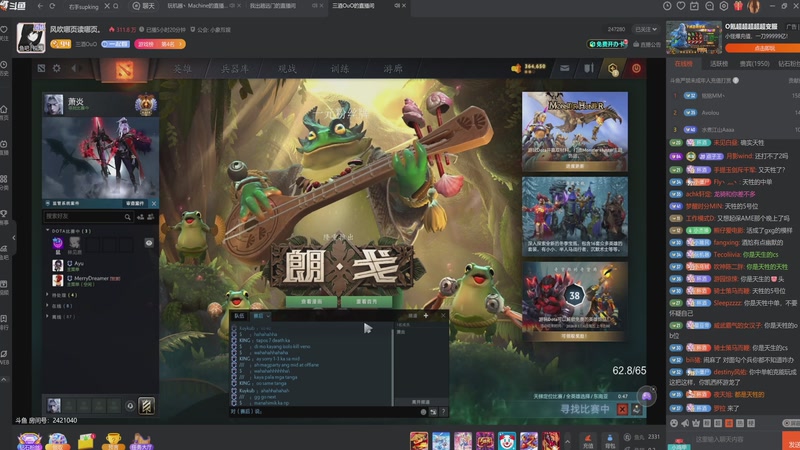Switch to the 贵宾(1950) tab
800x450 pixels.
755,64
